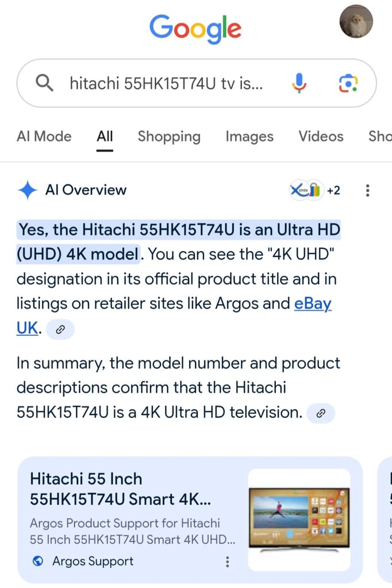Open Hitachi 55 Inch 55HK15T74U Smart 4K card
This screenshot has width=392, height=588.
click(x=190, y=519)
